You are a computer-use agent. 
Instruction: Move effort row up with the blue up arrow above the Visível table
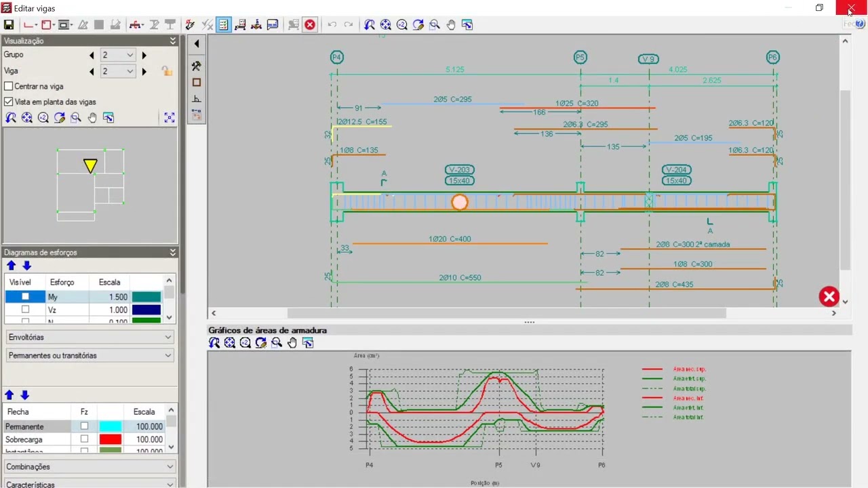click(11, 266)
